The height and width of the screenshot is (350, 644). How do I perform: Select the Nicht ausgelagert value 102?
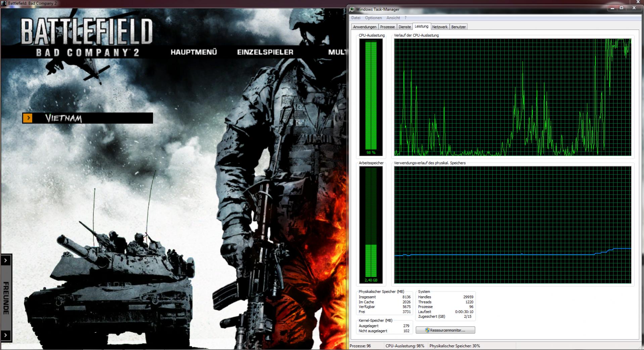(406, 331)
